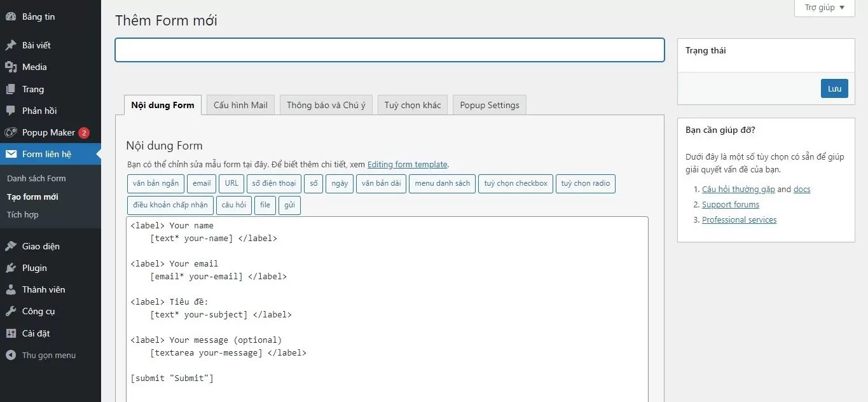Click the Lưu save button
The height and width of the screenshot is (402, 868).
(x=834, y=88)
